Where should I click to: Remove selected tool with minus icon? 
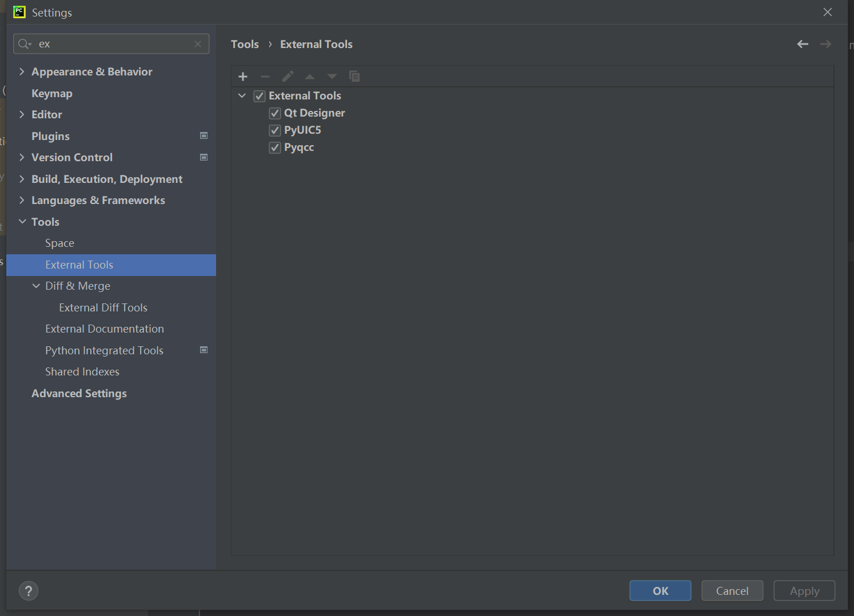(265, 77)
